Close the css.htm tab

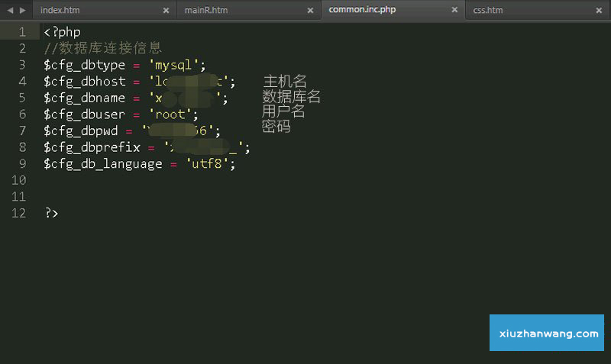coord(599,11)
